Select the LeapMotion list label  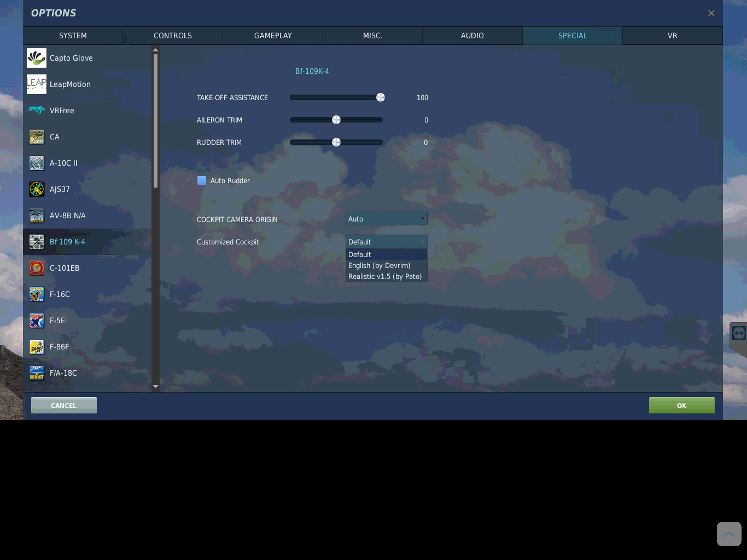[70, 84]
